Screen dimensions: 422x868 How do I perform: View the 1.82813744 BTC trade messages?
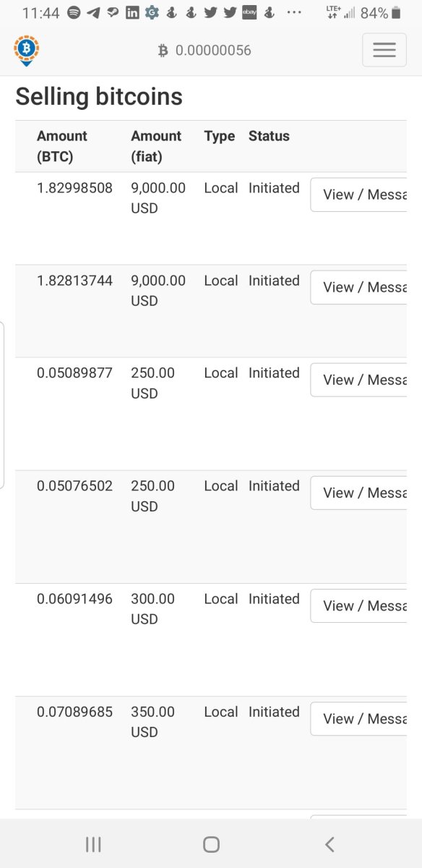pos(359,287)
